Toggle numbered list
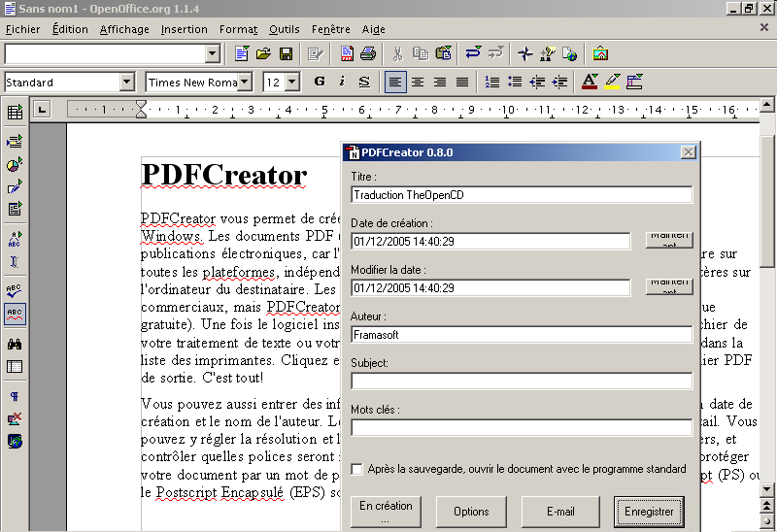The image size is (777, 532). tap(491, 82)
